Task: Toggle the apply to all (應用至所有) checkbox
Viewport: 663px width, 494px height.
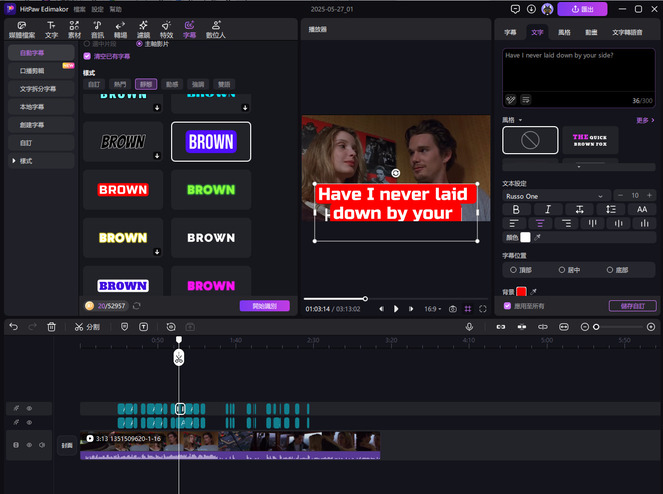Action: (x=507, y=306)
